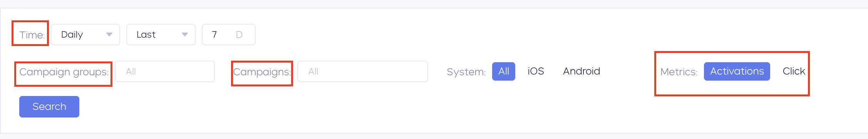The height and width of the screenshot is (139, 868).
Task: Expand the Last time range dropdown
Action: point(161,35)
